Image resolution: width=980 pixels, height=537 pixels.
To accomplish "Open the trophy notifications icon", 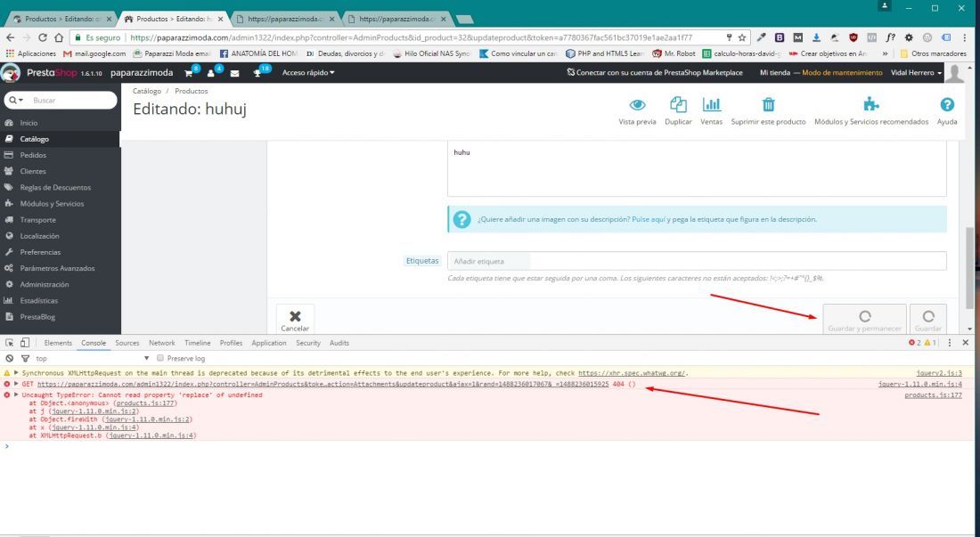I will click(257, 73).
